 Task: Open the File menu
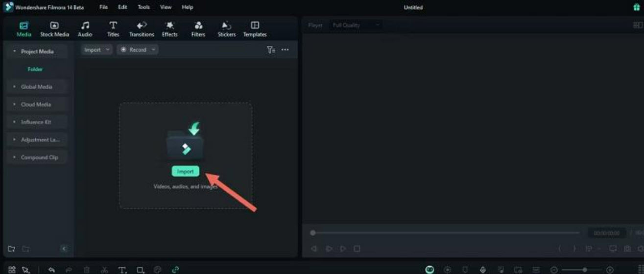pyautogui.click(x=103, y=7)
